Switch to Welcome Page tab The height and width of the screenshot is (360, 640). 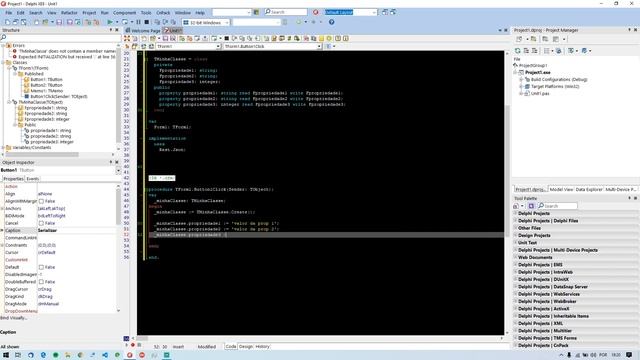click(x=144, y=31)
